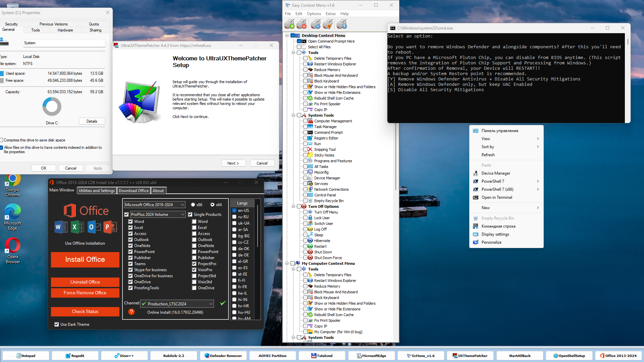Click Details button in drive properties
The height and width of the screenshot is (362, 644).
tap(92, 121)
